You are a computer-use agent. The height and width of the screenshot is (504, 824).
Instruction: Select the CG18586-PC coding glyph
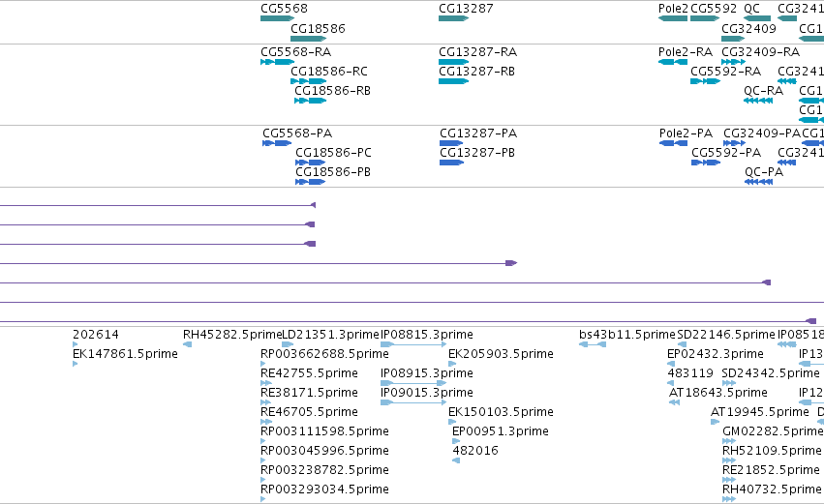(310, 163)
